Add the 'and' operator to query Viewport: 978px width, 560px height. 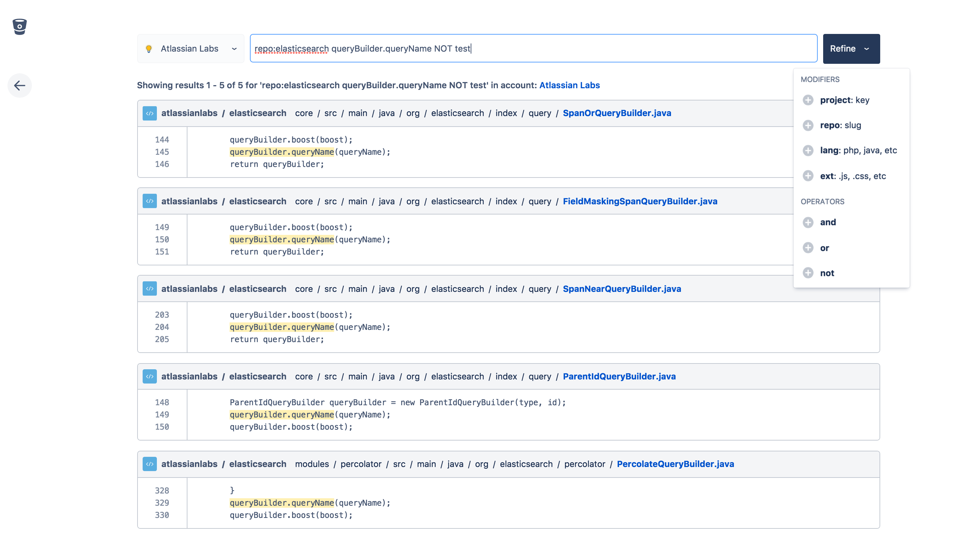[x=827, y=222]
